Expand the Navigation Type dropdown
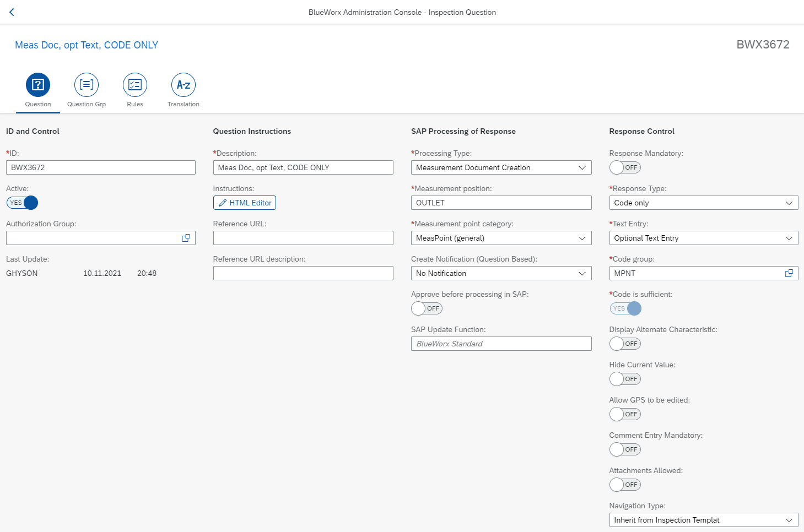This screenshot has height=532, width=804. pyautogui.click(x=789, y=520)
